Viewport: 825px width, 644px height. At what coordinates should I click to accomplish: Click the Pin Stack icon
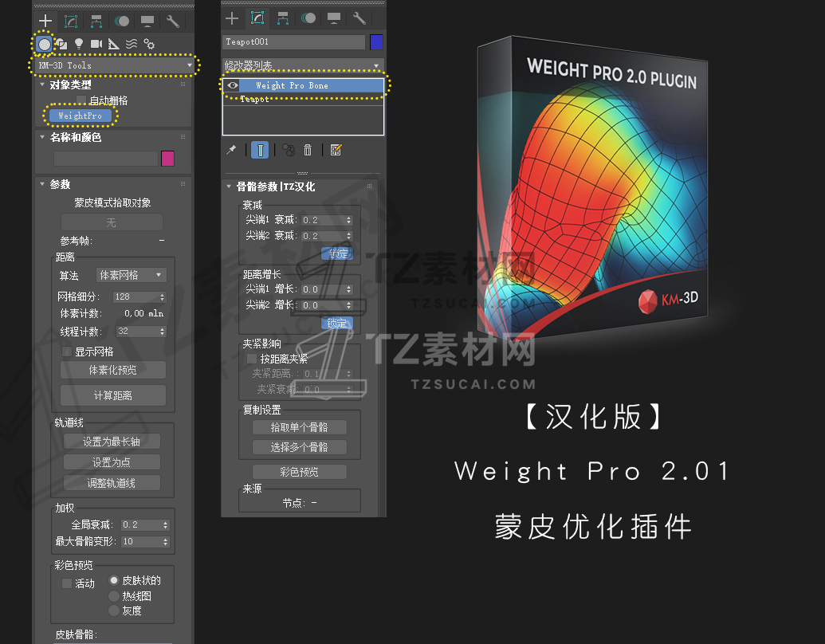click(231, 150)
